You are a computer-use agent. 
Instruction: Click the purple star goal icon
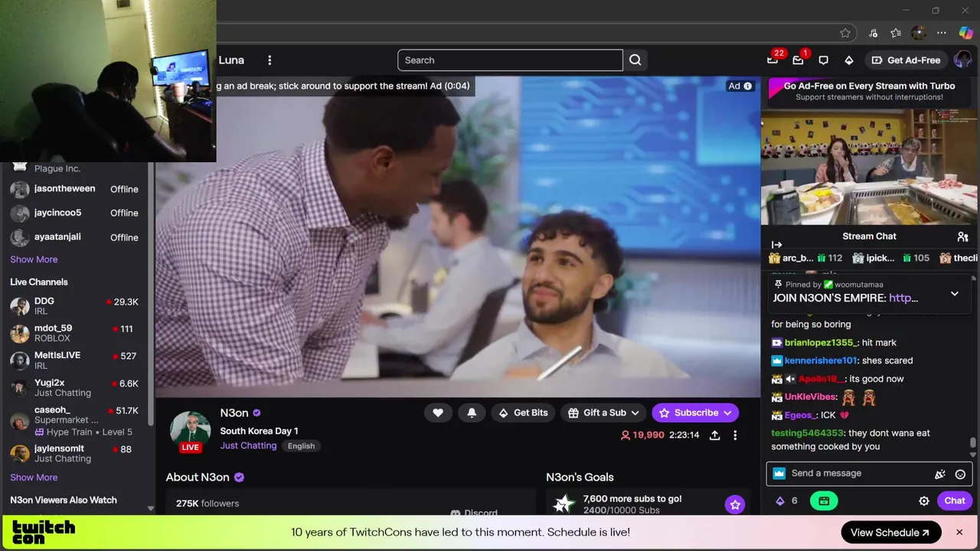[x=735, y=504]
